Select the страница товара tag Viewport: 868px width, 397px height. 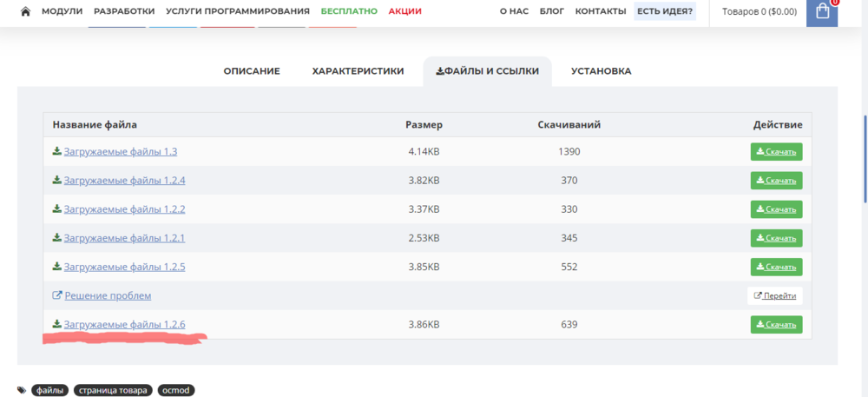pos(113,391)
